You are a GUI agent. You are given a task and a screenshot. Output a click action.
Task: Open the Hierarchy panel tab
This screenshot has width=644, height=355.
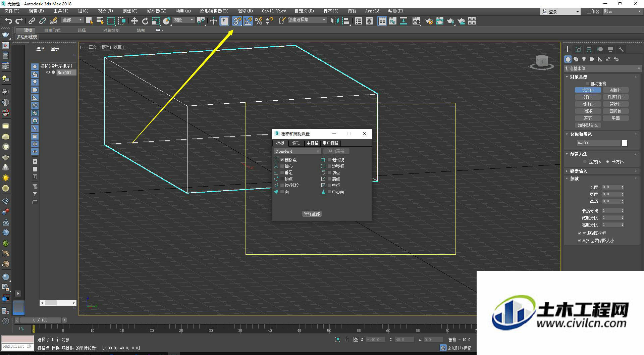tap(589, 49)
